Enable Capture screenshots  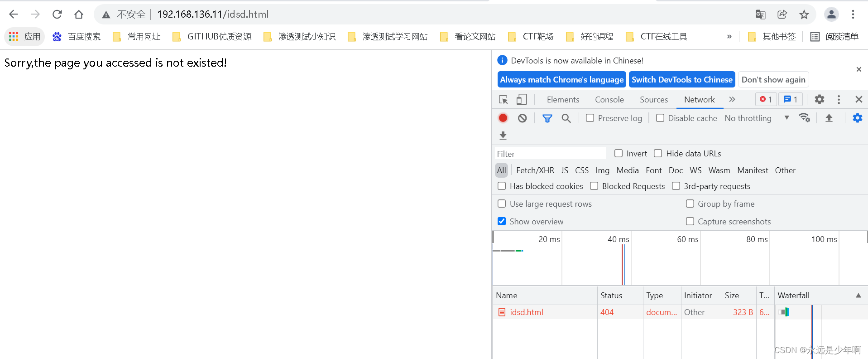click(x=690, y=221)
